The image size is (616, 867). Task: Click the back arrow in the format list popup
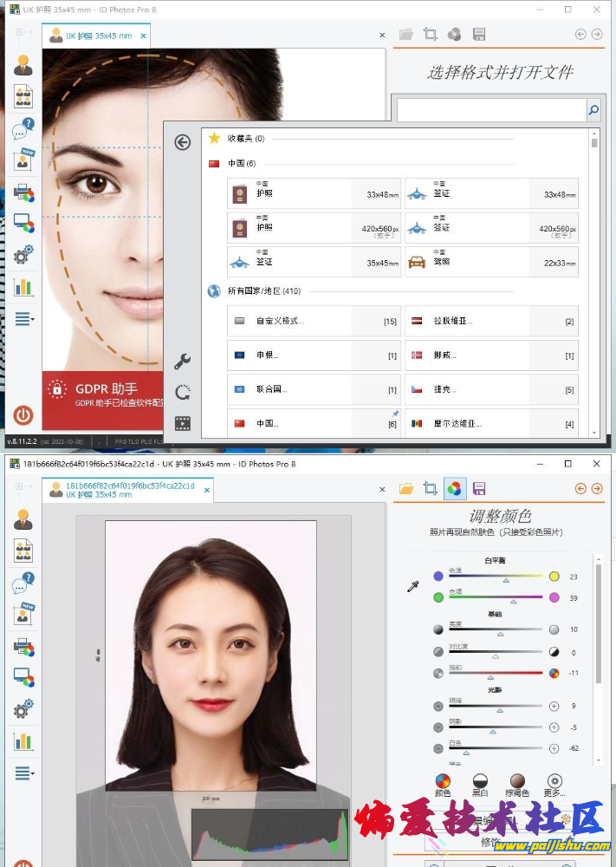(x=182, y=142)
